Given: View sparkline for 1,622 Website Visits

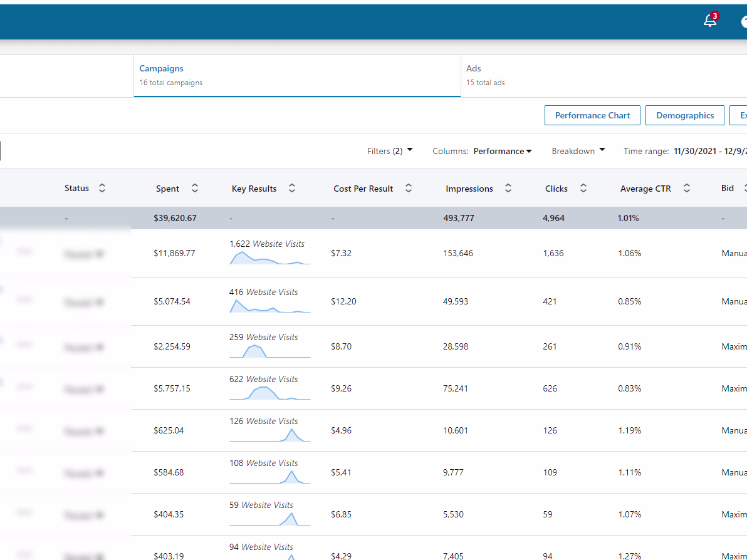Looking at the screenshot, I should pos(269,258).
